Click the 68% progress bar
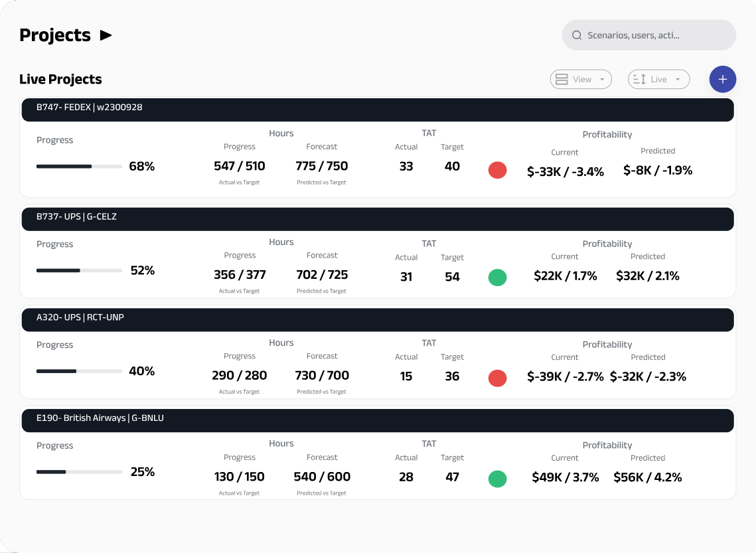Screen dimensions: 756x553 coord(79,167)
